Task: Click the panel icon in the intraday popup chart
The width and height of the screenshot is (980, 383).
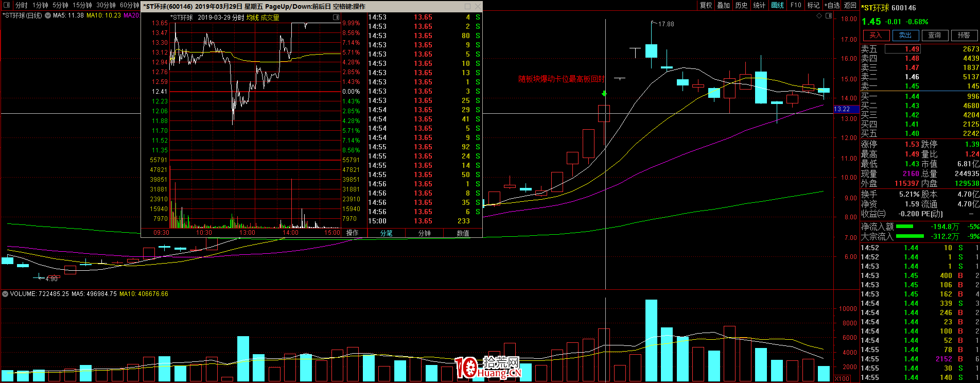Action: 336,17
